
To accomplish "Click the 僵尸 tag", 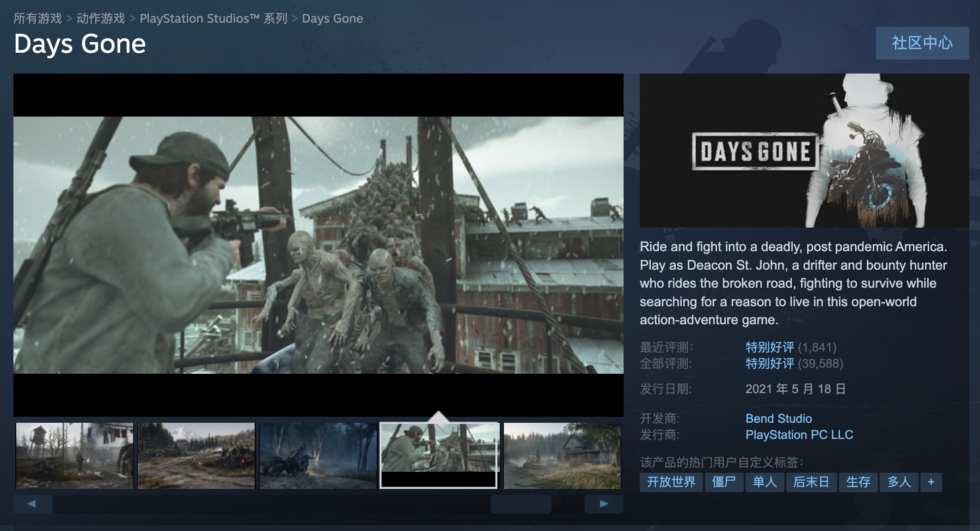I will [723, 482].
